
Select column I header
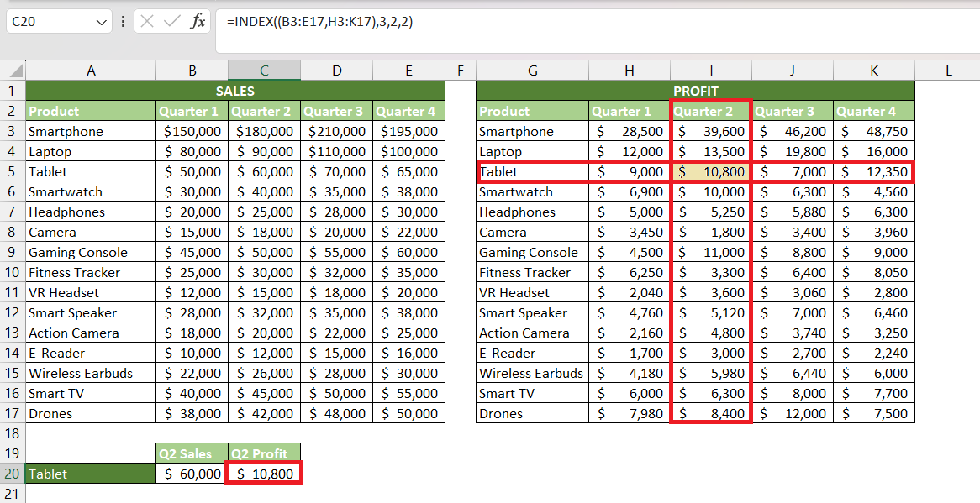coord(710,71)
